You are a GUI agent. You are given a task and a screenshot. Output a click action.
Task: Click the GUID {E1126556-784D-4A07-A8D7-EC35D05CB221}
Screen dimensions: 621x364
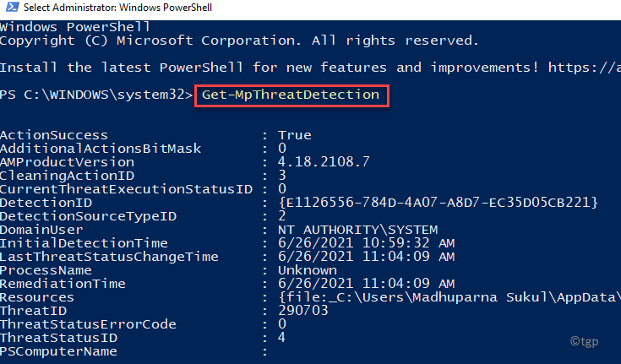tap(438, 203)
